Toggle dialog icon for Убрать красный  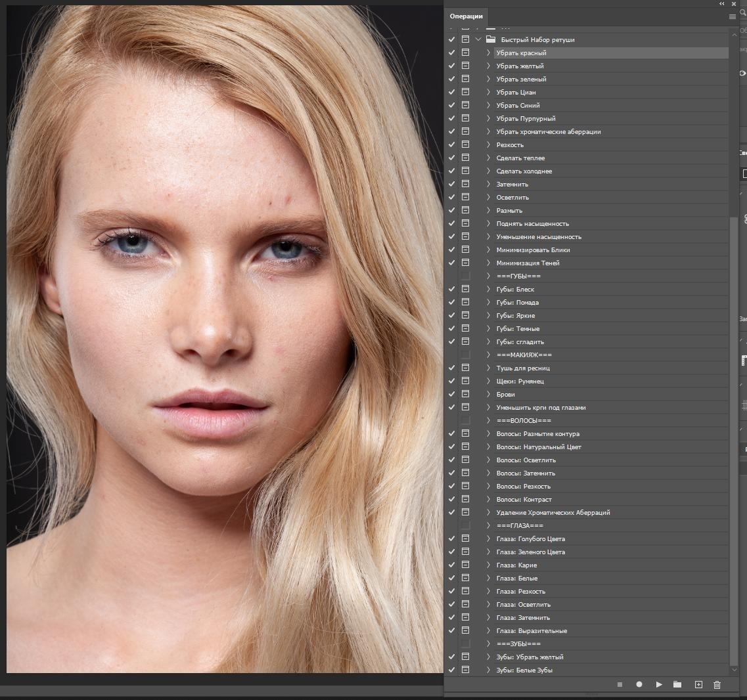tap(465, 53)
